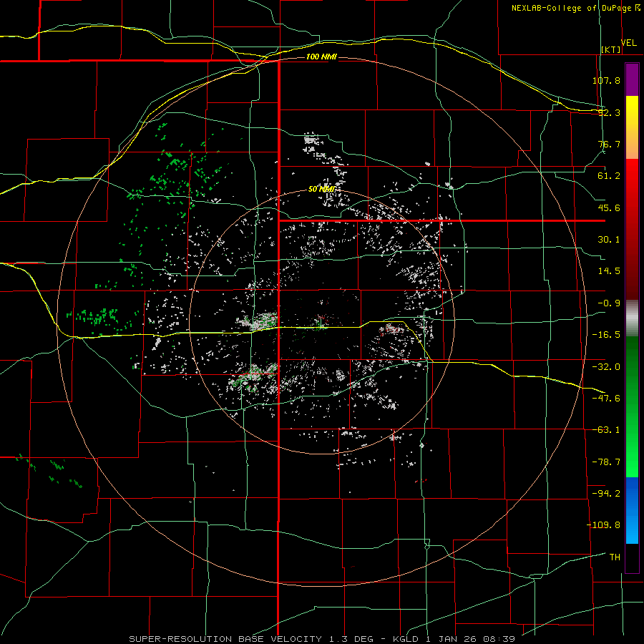Screen dimensions: 644x644
Task: Click the -47.6 velocity scale value
Action: (606, 399)
